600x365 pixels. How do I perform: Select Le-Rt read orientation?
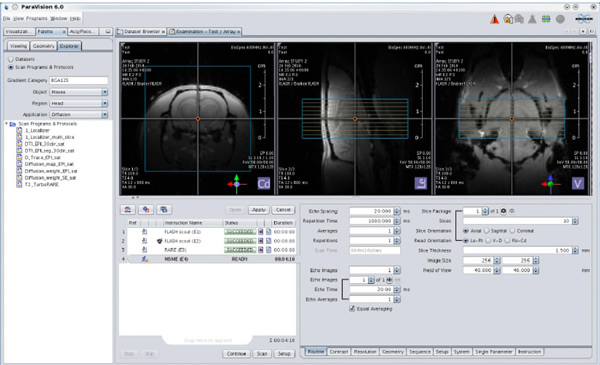(466, 241)
